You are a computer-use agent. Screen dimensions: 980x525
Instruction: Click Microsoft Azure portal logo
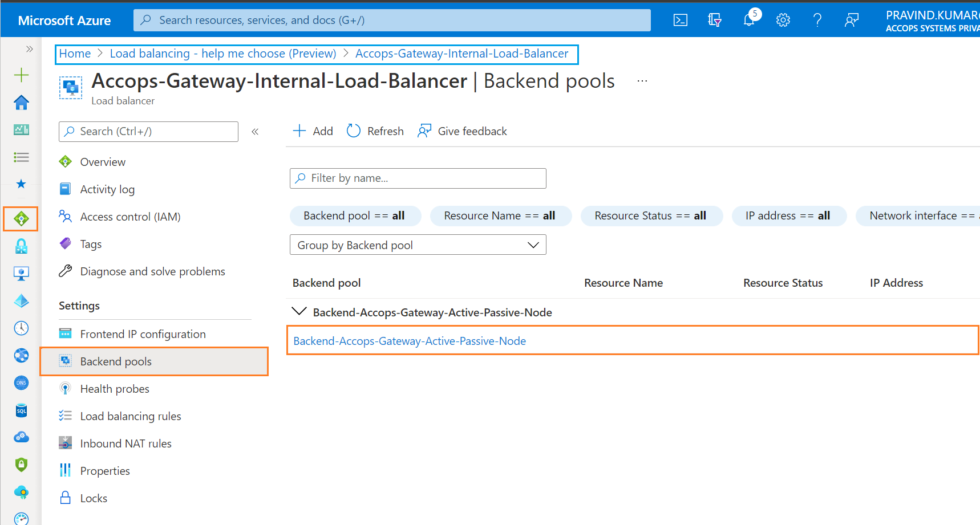(64, 21)
